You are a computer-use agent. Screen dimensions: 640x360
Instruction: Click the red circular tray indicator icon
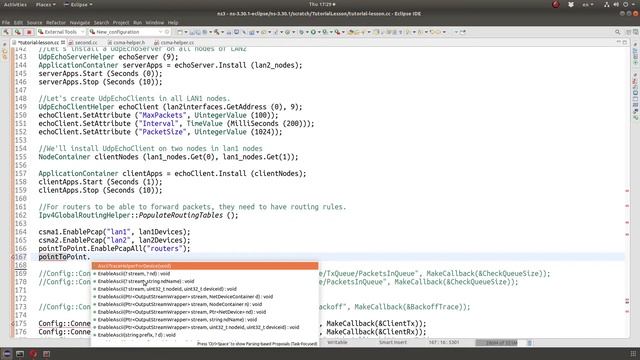(x=556, y=4)
